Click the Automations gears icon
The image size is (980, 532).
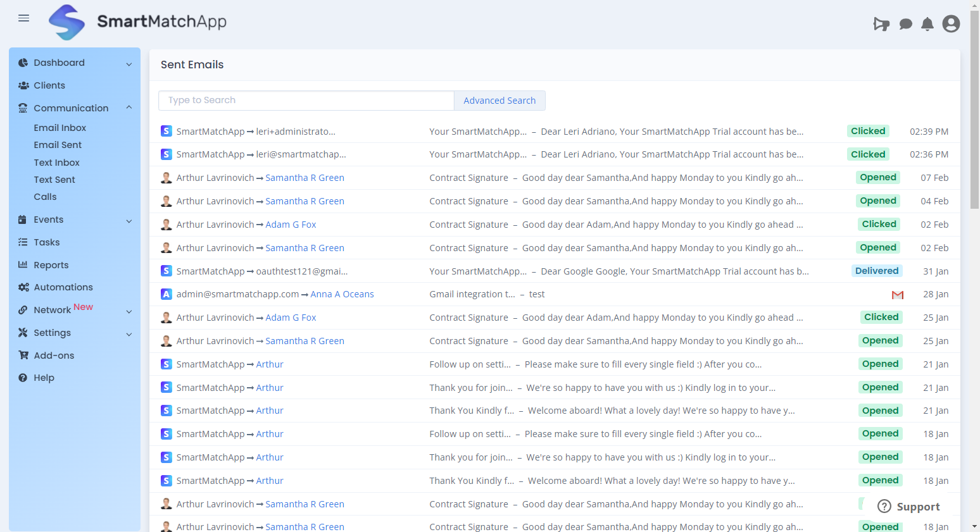tap(23, 287)
